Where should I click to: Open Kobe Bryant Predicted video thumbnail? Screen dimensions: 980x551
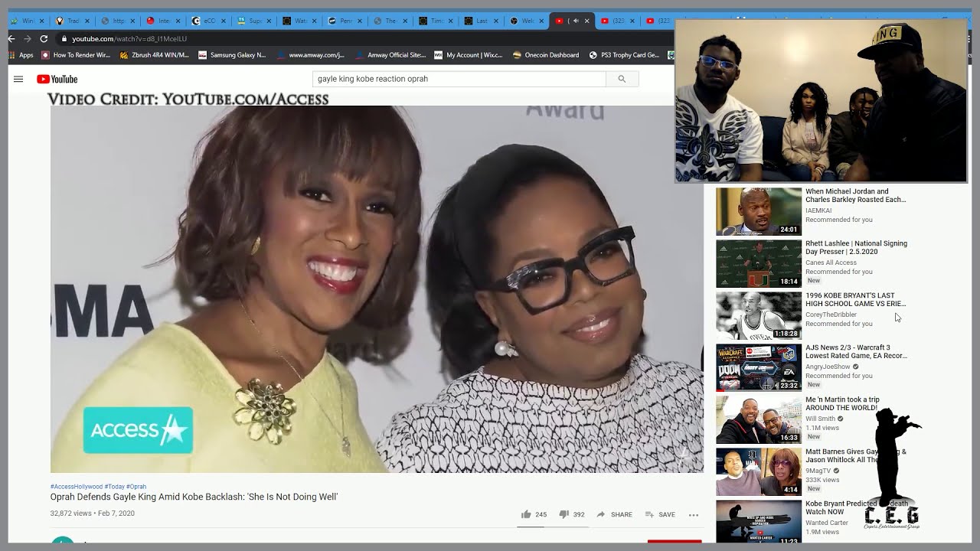[759, 522]
